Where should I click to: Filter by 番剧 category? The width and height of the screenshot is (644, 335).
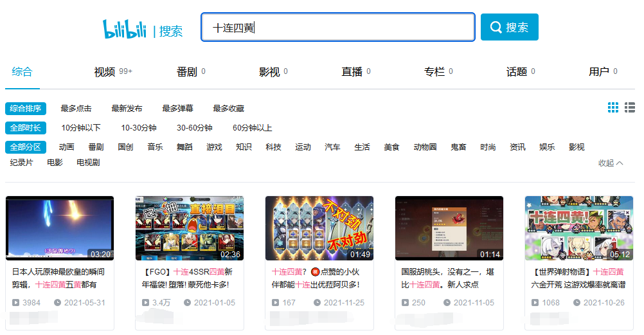pyautogui.click(x=96, y=147)
